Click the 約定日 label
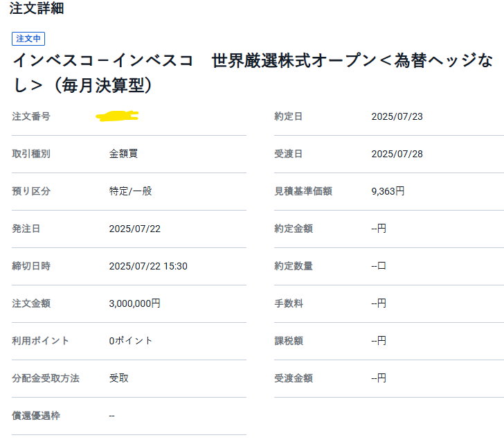The width and height of the screenshot is (504, 442). tap(288, 116)
